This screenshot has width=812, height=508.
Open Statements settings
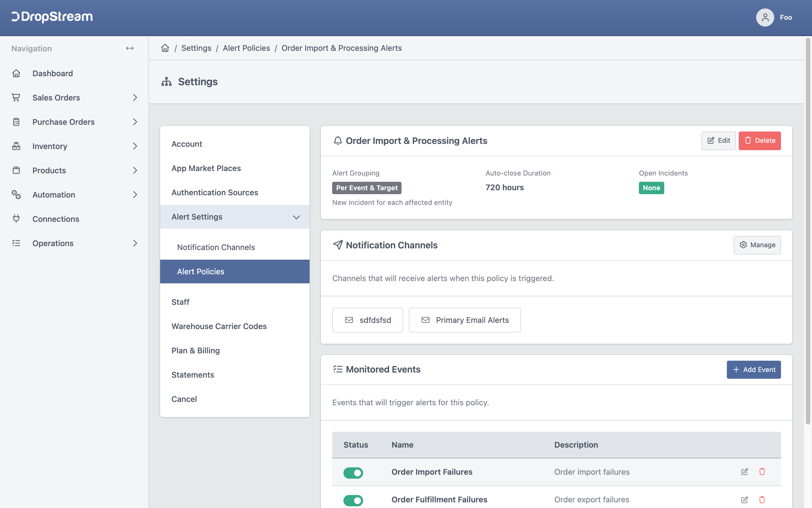(235, 375)
